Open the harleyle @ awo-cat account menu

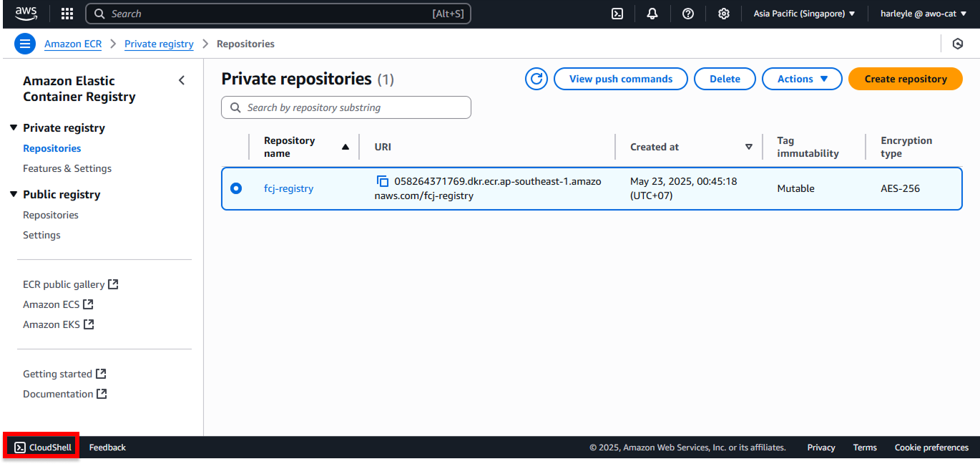pyautogui.click(x=923, y=14)
